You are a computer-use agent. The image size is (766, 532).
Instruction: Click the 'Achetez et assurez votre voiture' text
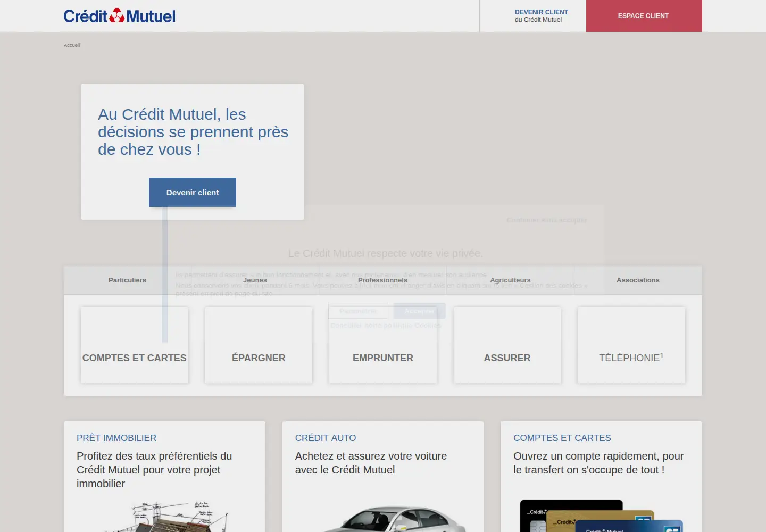[x=371, y=463]
